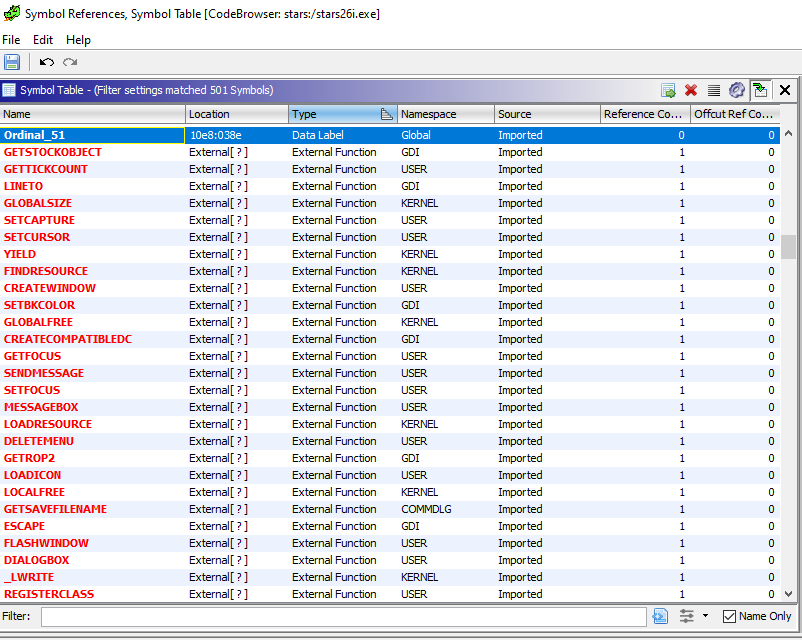The width and height of the screenshot is (802, 640).
Task: Open the column filter dropdown arrow
Action: pos(705,616)
